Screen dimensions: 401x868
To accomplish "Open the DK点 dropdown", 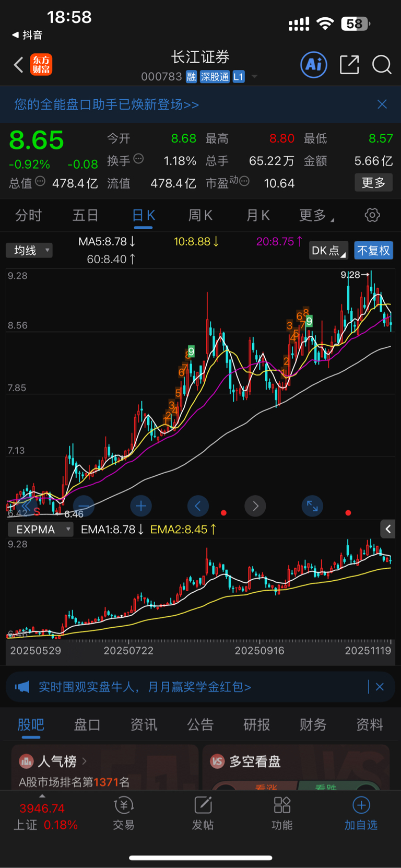I will [x=328, y=251].
